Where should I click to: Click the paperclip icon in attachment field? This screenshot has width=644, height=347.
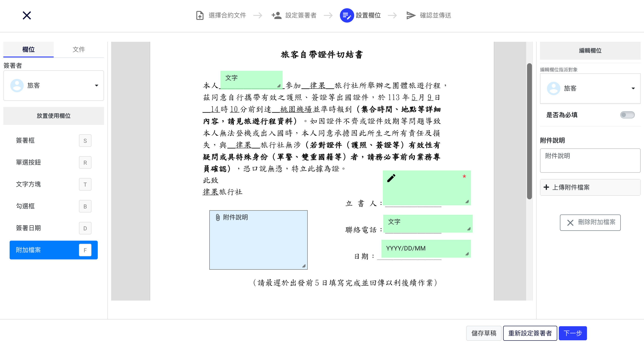tap(218, 217)
